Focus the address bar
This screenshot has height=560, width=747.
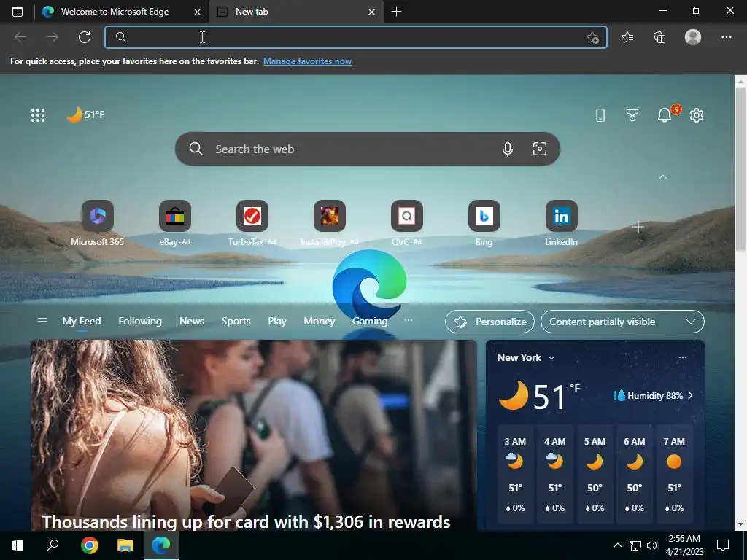point(356,37)
